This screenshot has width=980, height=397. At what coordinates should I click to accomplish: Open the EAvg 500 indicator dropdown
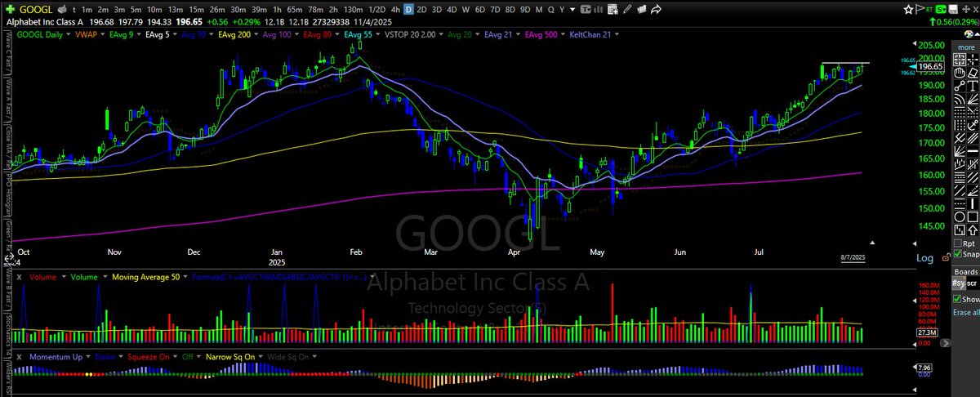pos(563,35)
